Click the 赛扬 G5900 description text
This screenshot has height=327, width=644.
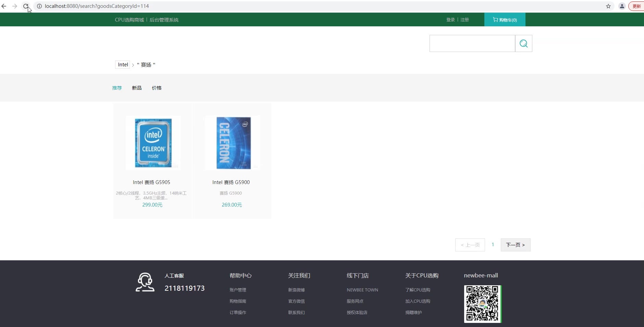tap(231, 193)
